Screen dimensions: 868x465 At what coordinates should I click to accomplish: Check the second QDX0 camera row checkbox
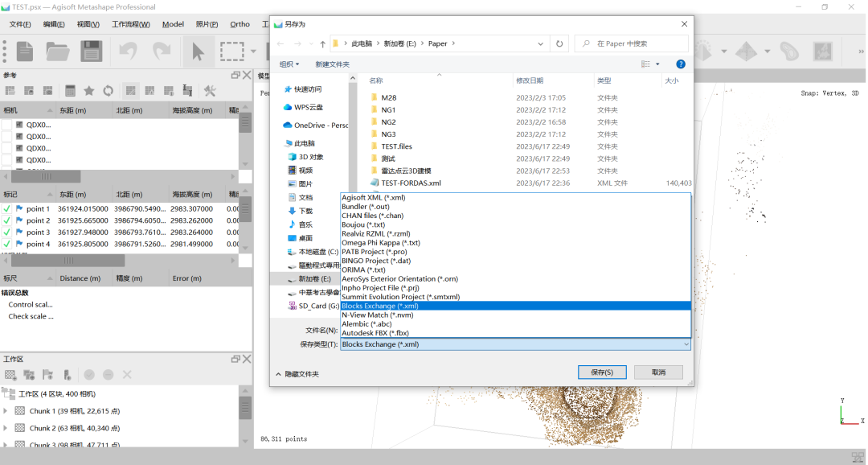6,136
